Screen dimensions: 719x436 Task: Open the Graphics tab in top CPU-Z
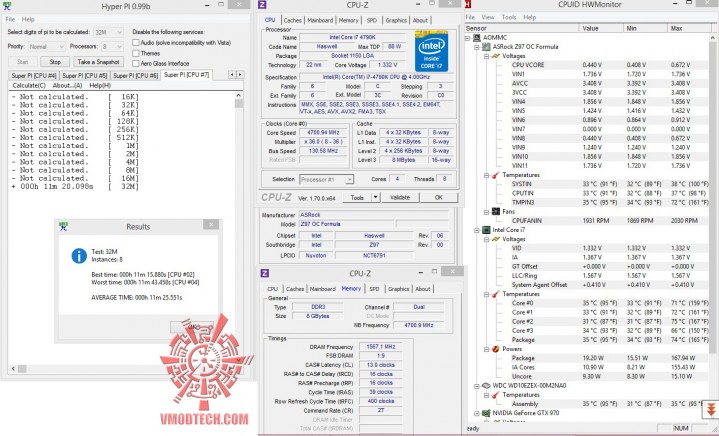click(396, 21)
